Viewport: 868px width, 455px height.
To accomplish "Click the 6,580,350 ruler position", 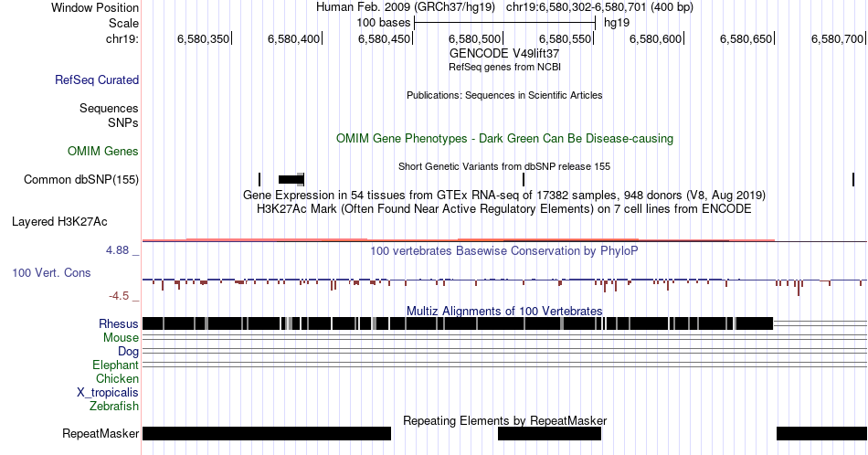I will [x=203, y=38].
